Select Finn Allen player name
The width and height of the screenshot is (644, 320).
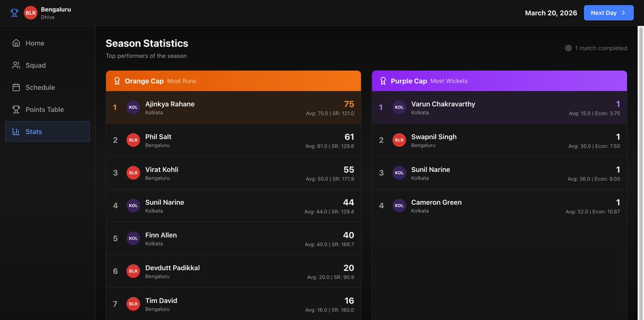coord(161,235)
